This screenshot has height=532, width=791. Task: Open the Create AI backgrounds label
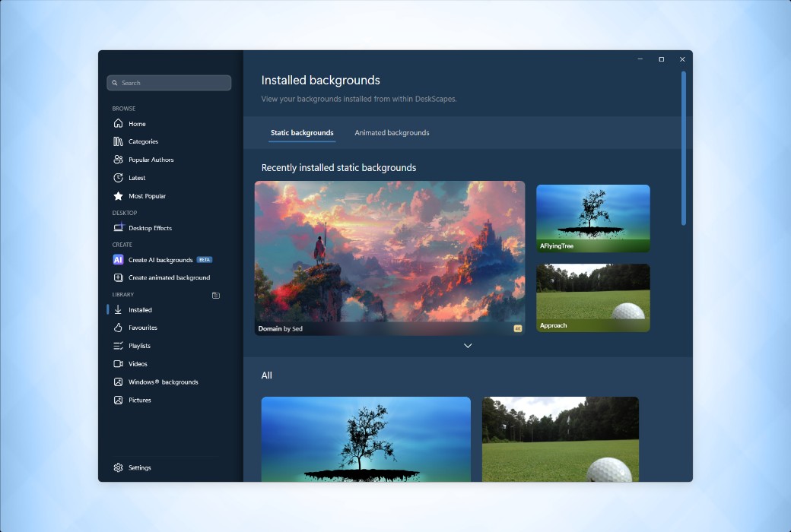(x=160, y=260)
